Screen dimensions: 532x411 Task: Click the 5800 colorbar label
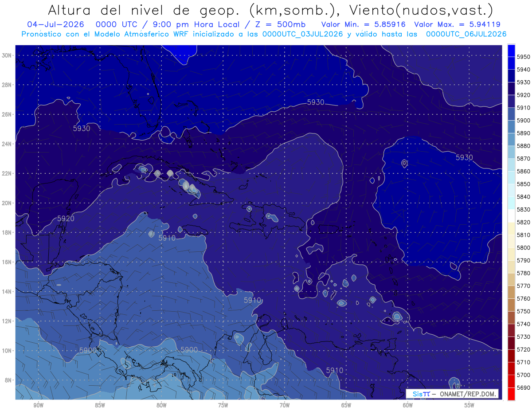[x=523, y=247]
